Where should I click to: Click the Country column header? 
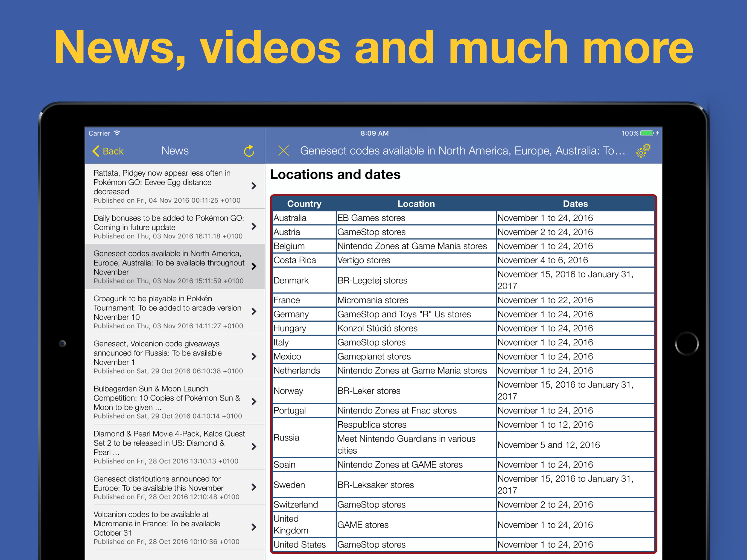coord(304,204)
